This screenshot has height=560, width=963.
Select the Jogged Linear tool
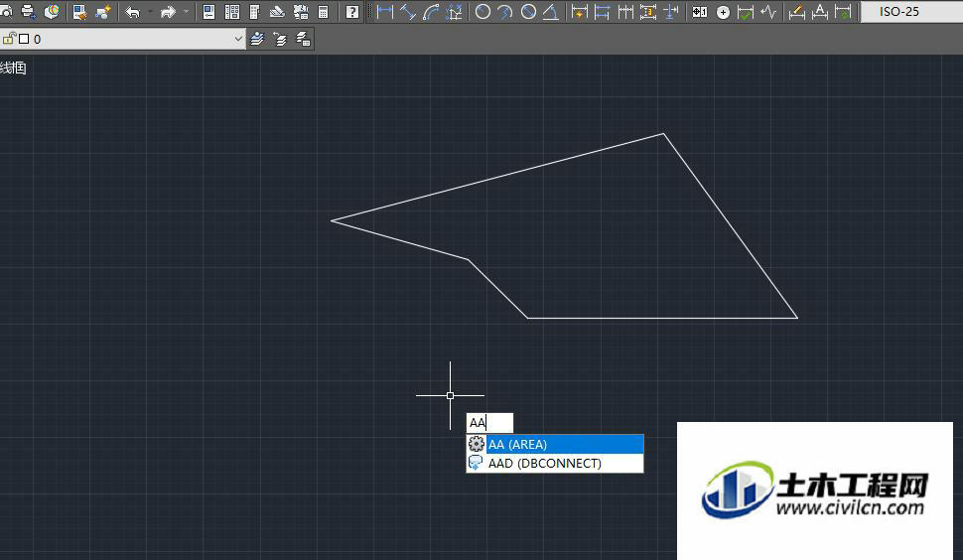(x=768, y=11)
